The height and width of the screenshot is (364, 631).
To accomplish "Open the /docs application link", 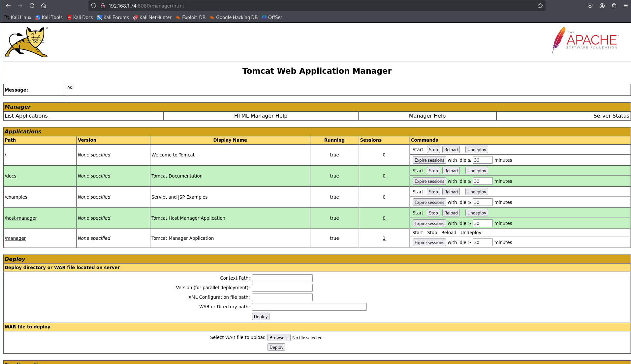I will point(10,176).
